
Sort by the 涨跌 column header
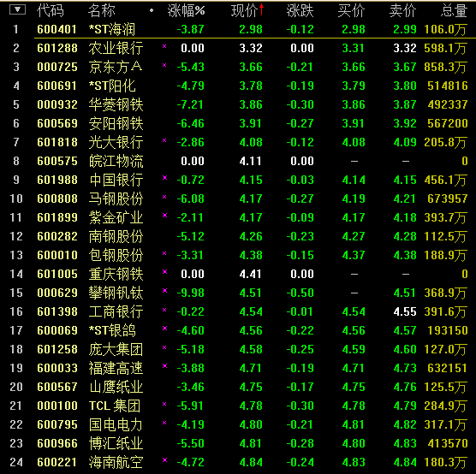[300, 10]
